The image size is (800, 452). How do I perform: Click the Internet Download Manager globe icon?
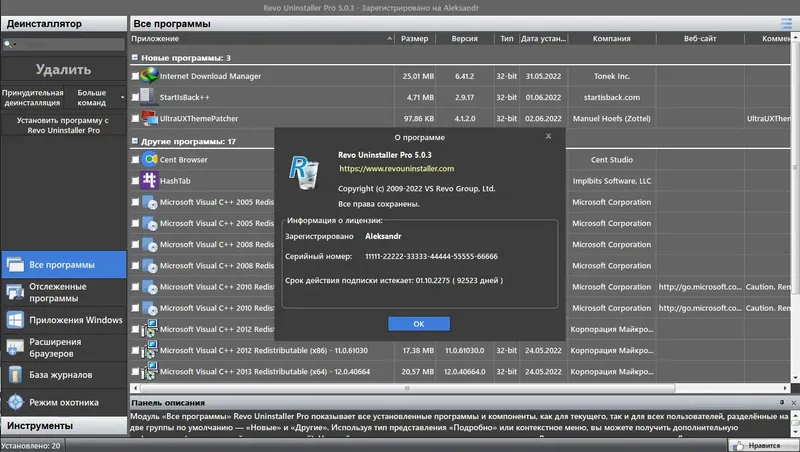click(149, 76)
